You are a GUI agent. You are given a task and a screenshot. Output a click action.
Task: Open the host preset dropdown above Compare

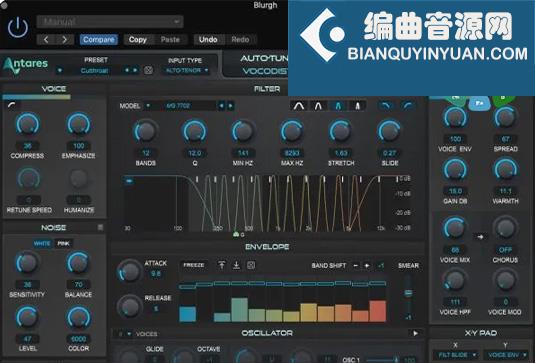pyautogui.click(x=110, y=22)
